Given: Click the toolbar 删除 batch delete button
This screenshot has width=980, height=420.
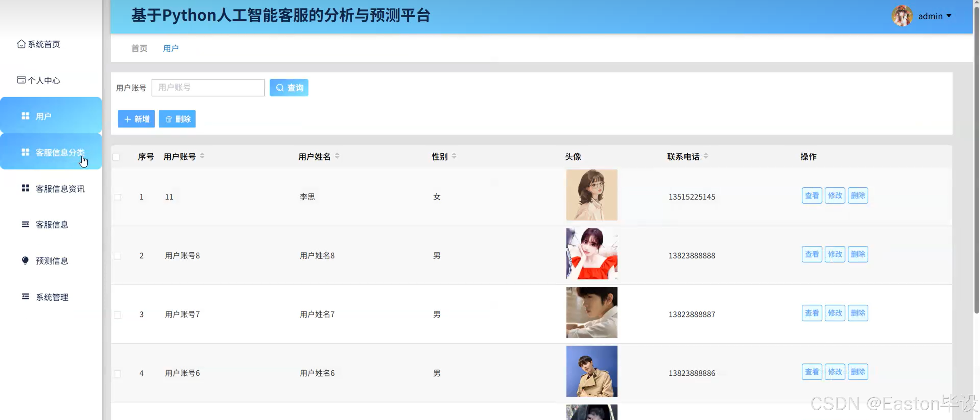Looking at the screenshot, I should (x=177, y=119).
